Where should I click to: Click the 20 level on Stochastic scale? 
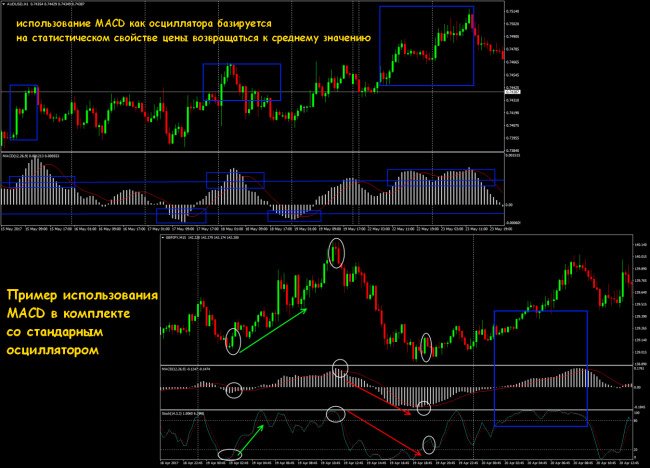(637, 450)
